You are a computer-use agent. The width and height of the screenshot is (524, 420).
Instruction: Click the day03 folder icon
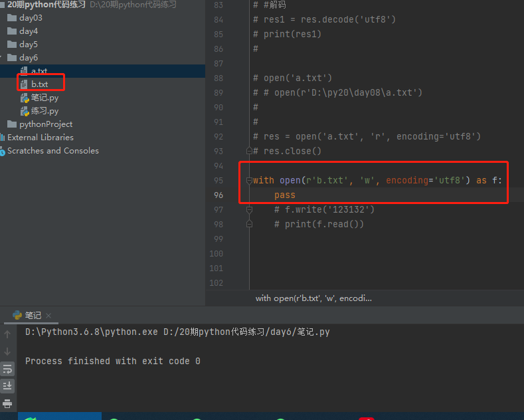[12, 18]
